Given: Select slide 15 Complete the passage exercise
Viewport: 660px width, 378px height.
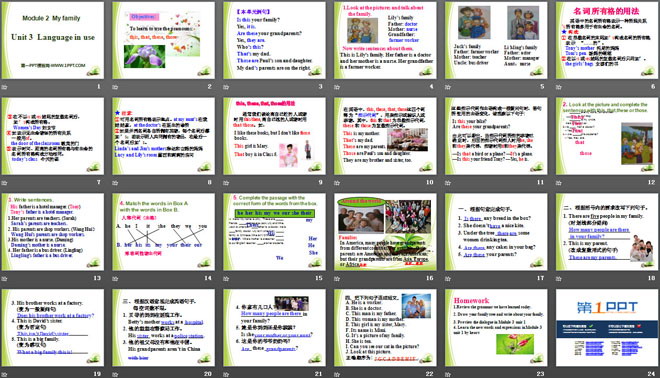Looking at the screenshot, I should point(274,232).
